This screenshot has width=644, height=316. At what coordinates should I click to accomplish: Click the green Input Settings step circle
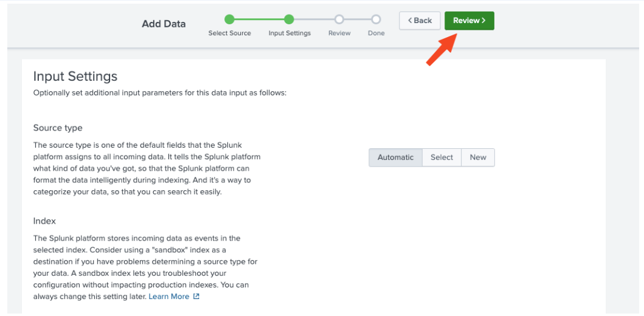click(289, 19)
